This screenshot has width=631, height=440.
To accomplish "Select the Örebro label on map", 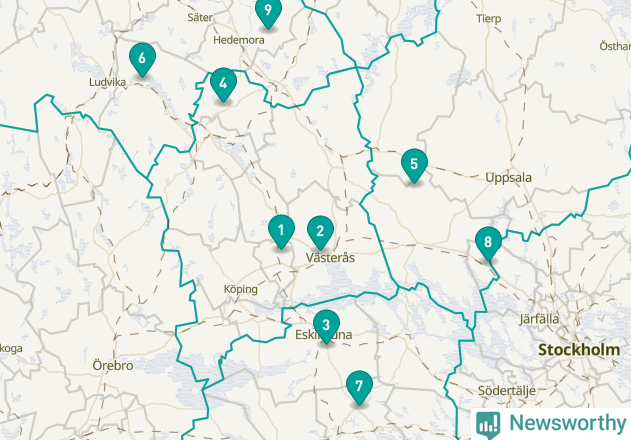I will click(x=113, y=366).
